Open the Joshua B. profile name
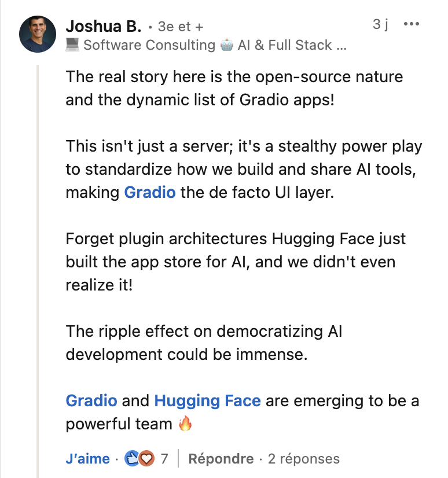The height and width of the screenshot is (478, 448). [103, 26]
